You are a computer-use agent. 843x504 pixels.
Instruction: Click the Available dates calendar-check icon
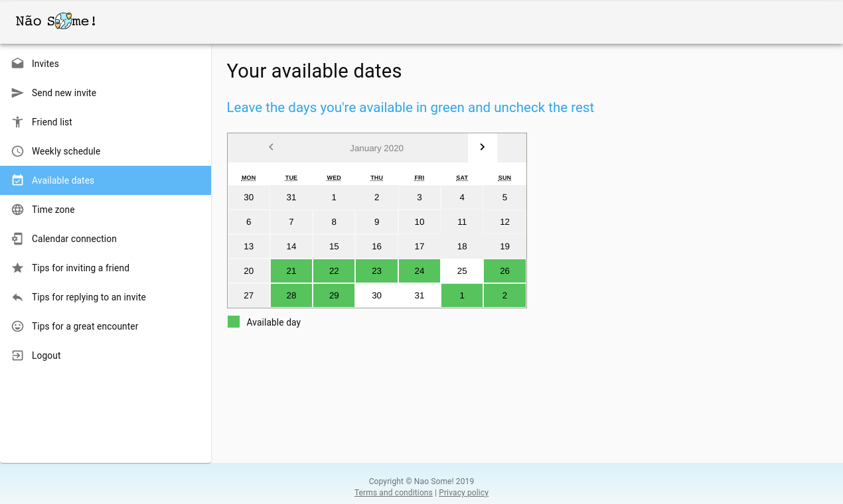(x=18, y=180)
